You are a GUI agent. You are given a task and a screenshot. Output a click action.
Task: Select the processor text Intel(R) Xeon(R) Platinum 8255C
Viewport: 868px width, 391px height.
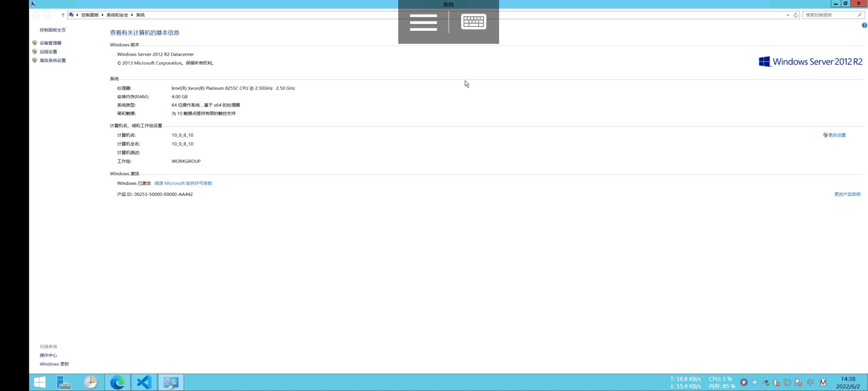(x=233, y=88)
